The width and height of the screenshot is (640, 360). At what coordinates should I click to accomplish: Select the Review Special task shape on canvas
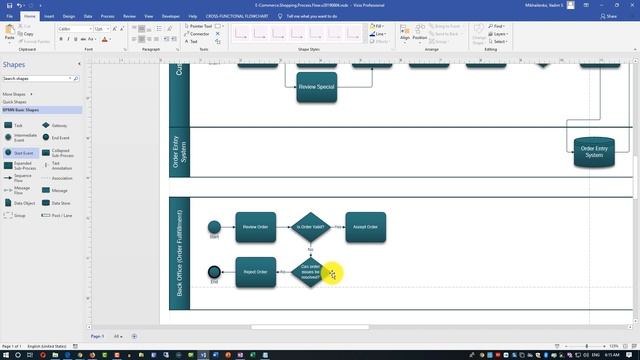pyautogui.click(x=317, y=87)
